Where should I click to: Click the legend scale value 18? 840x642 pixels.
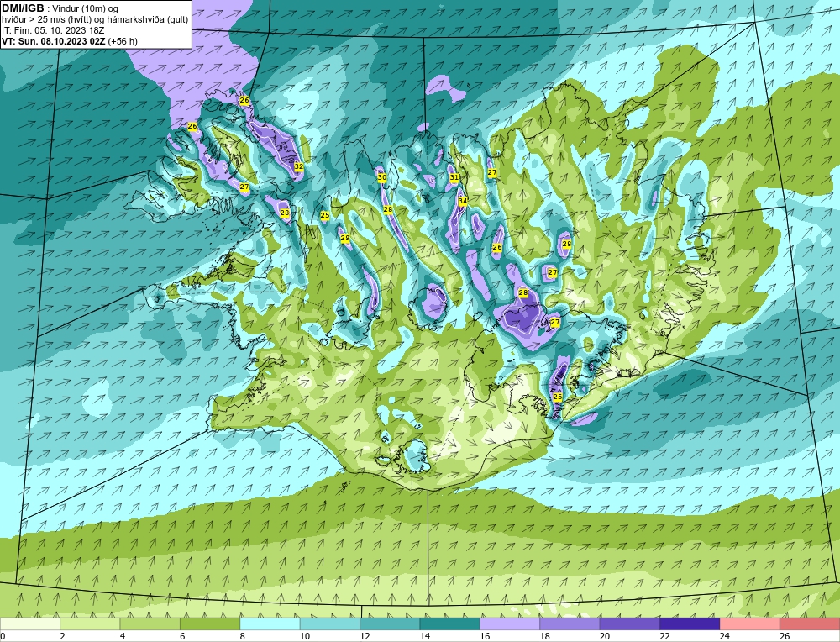point(545,636)
